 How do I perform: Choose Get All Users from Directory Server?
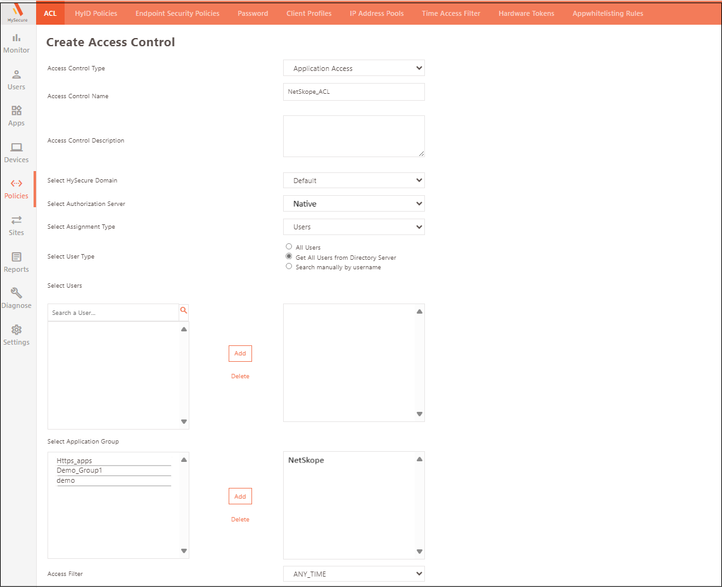(x=289, y=257)
